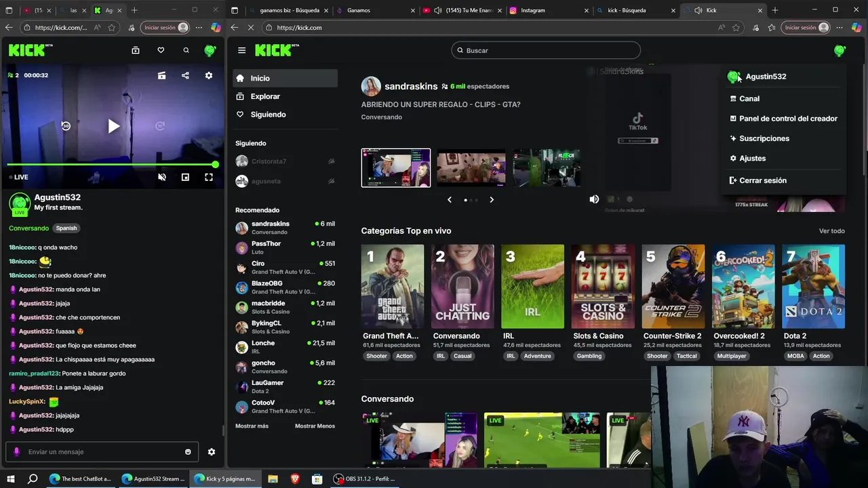The width and height of the screenshot is (868, 488).
Task: Unmute the left stream player volume
Action: (x=161, y=177)
